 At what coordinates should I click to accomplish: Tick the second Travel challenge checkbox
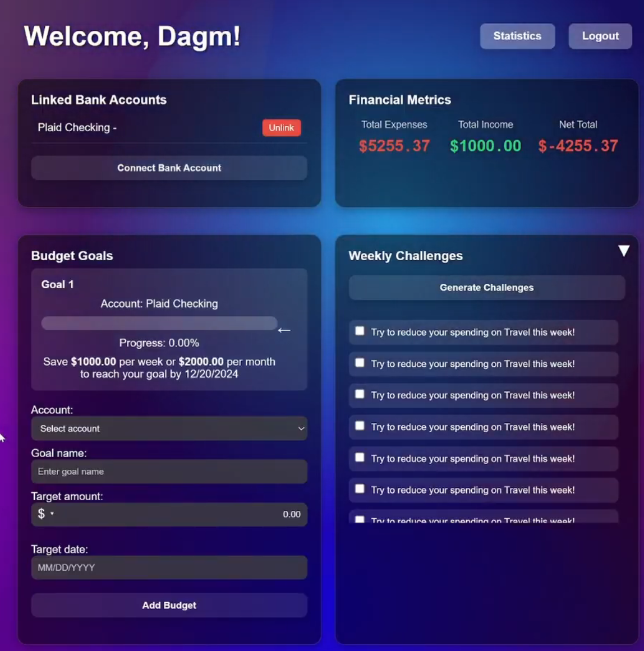coord(360,363)
